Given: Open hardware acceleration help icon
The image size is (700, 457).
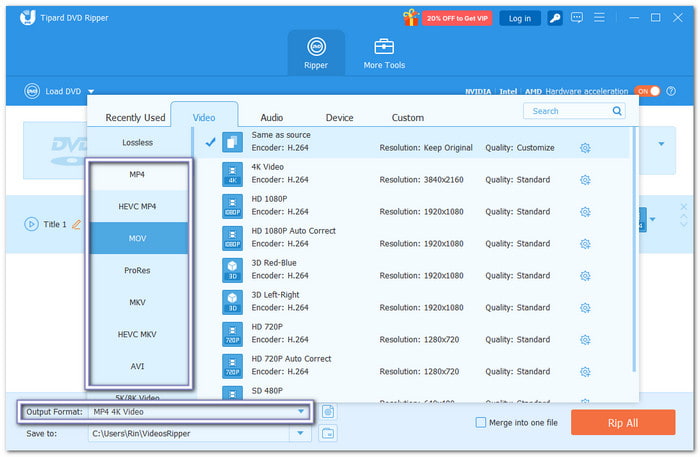Looking at the screenshot, I should (671, 91).
